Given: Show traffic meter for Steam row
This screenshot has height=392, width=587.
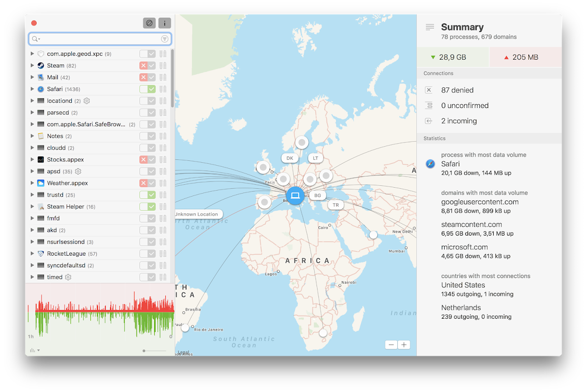Looking at the screenshot, I should point(163,65).
